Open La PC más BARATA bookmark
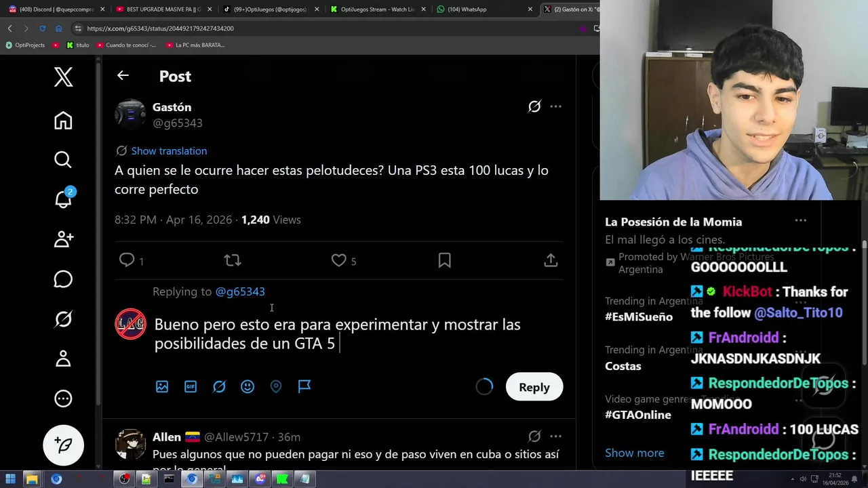This screenshot has height=488, width=868. click(195, 45)
